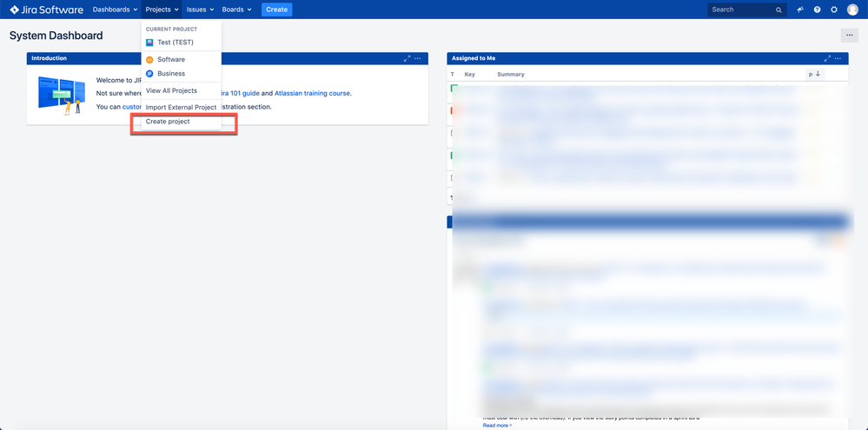Open Introduction gadget options menu
Image resolution: width=868 pixels, height=430 pixels.
click(x=418, y=58)
